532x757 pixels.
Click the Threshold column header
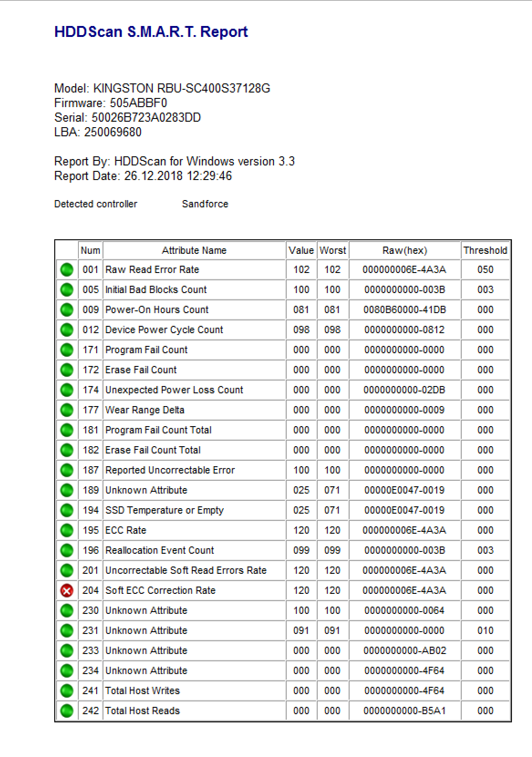tap(486, 250)
